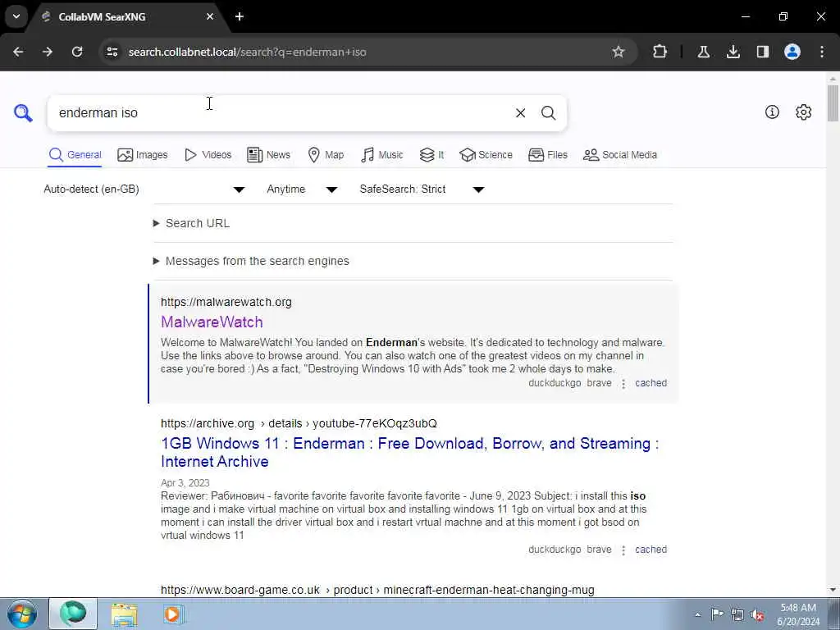Screen dimensions: 840x630
Task: Expand Messages from the search engines
Action: click(x=251, y=261)
